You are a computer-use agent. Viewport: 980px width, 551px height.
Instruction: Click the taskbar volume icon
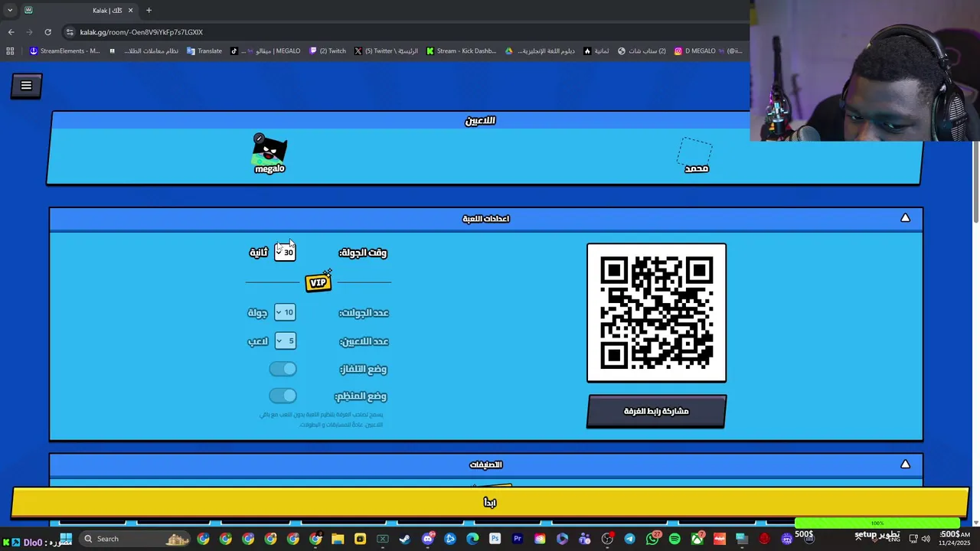pyautogui.click(x=925, y=539)
